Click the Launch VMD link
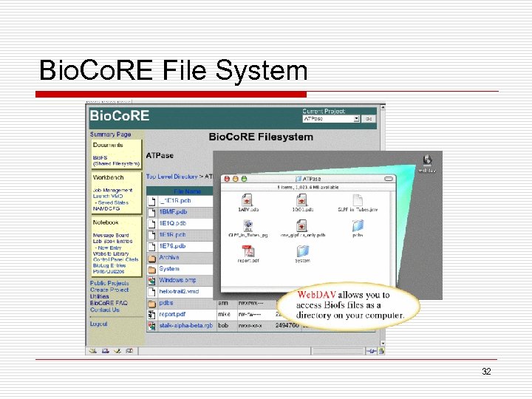532x399 pixels. pyautogui.click(x=108, y=196)
